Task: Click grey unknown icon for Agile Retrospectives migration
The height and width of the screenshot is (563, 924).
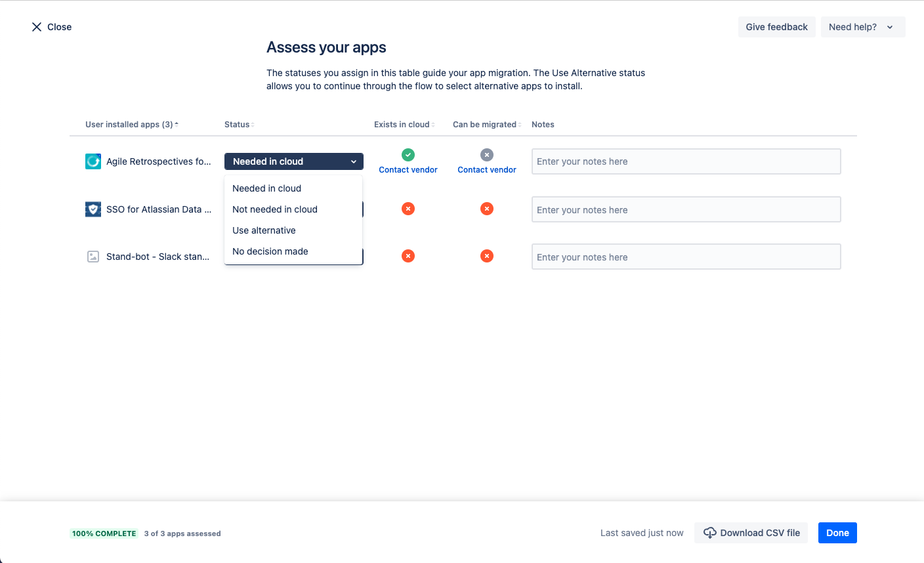Action: pos(487,155)
